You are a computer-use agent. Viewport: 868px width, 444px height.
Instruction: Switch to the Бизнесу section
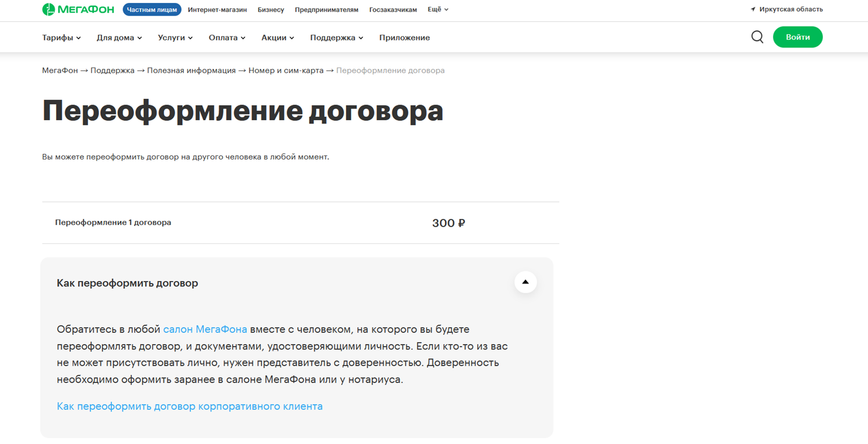(271, 10)
